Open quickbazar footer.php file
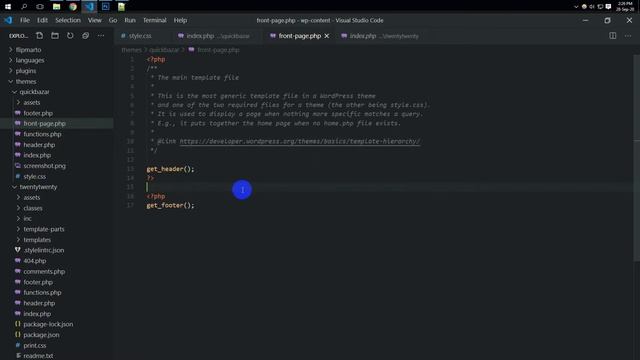 (38, 113)
